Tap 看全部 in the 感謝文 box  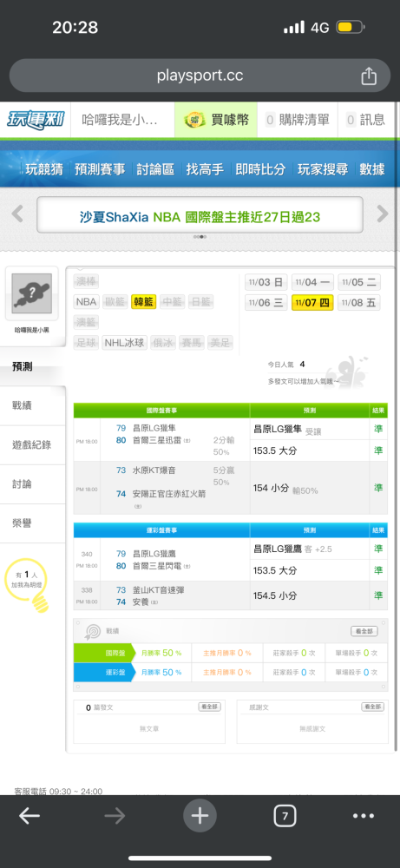372,707
